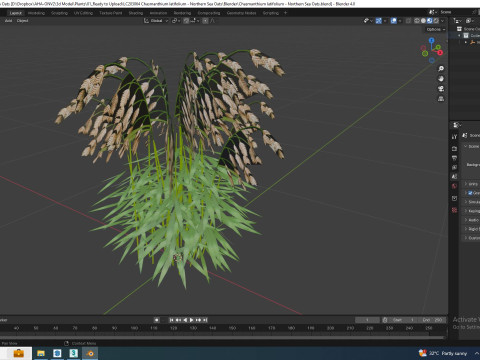Image resolution: width=480 pixels, height=360 pixels.
Task: Jump to the timeline start frame
Action: click(x=171, y=320)
